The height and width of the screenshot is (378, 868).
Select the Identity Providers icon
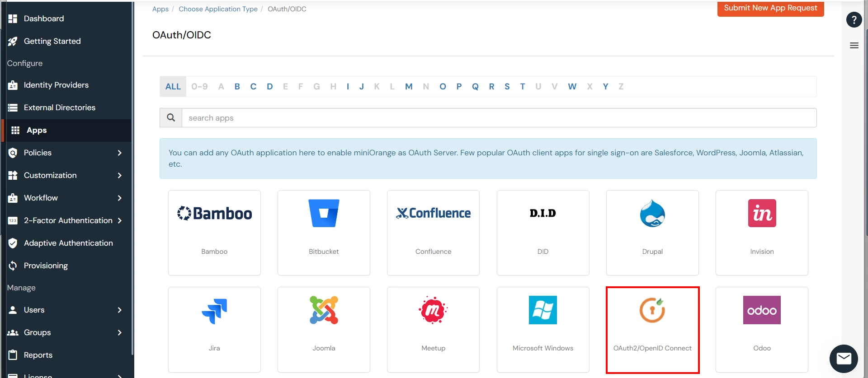pyautogui.click(x=13, y=85)
